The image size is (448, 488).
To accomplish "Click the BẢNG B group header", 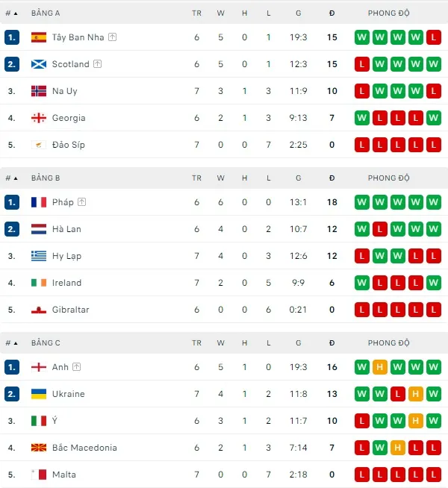I will click(46, 178).
